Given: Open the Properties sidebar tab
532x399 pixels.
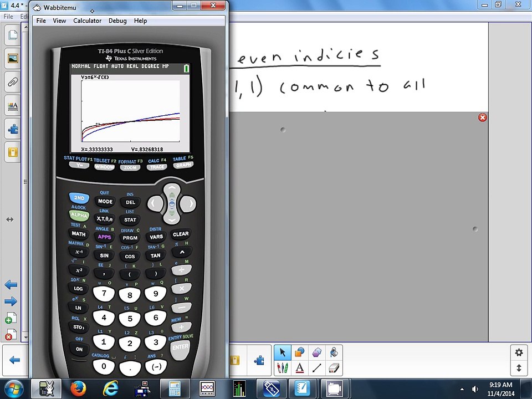Looking at the screenshot, I should click(13, 105).
